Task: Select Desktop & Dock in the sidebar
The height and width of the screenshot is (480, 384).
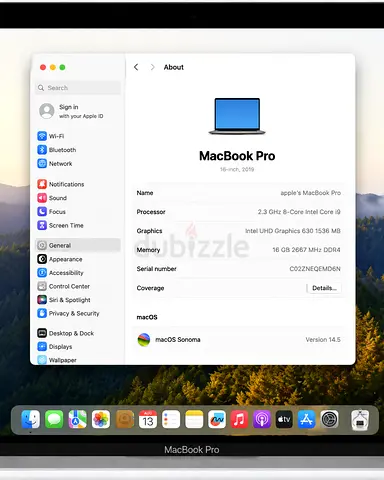Action: point(66,333)
